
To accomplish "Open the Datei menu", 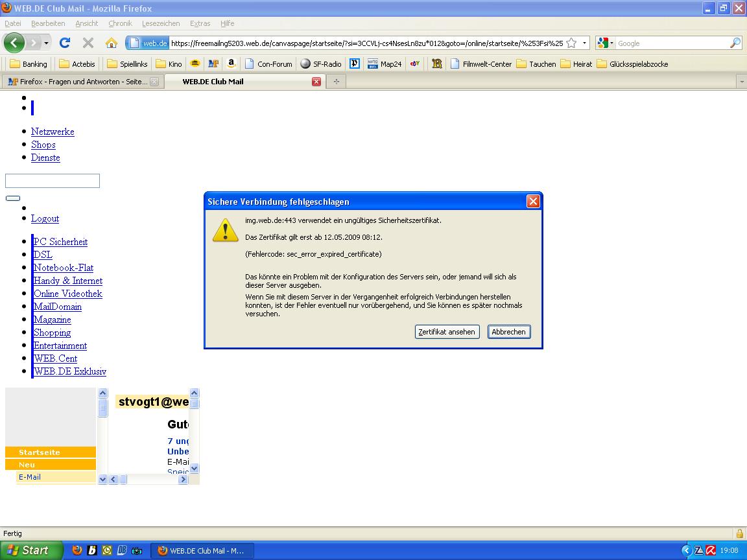I will pyautogui.click(x=13, y=23).
